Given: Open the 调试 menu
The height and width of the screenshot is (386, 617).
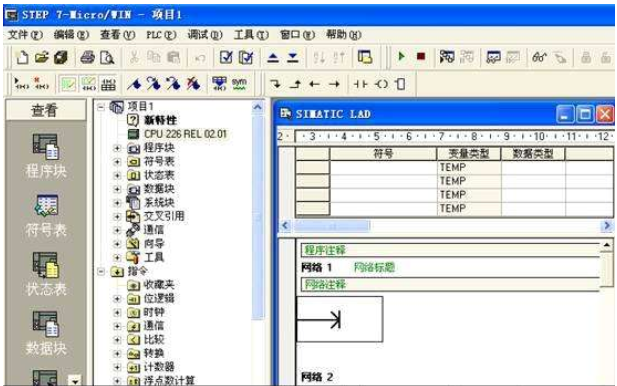Looking at the screenshot, I should (x=205, y=35).
